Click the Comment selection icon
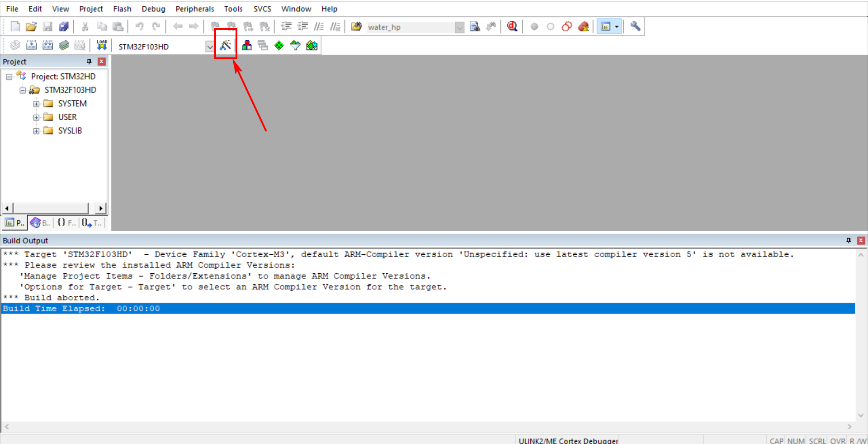Image resolution: width=868 pixels, height=444 pixels. tap(319, 27)
